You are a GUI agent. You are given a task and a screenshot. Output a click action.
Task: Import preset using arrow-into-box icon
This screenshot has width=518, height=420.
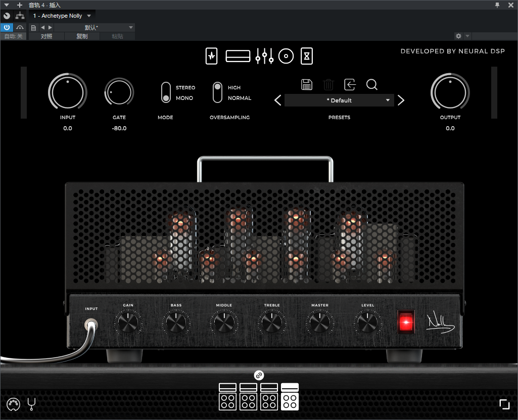pyautogui.click(x=350, y=85)
